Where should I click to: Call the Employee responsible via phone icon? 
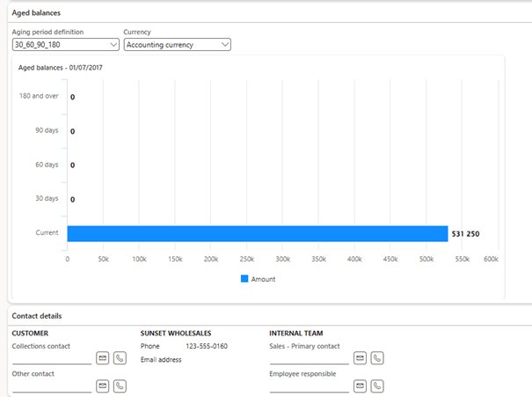[x=376, y=386]
